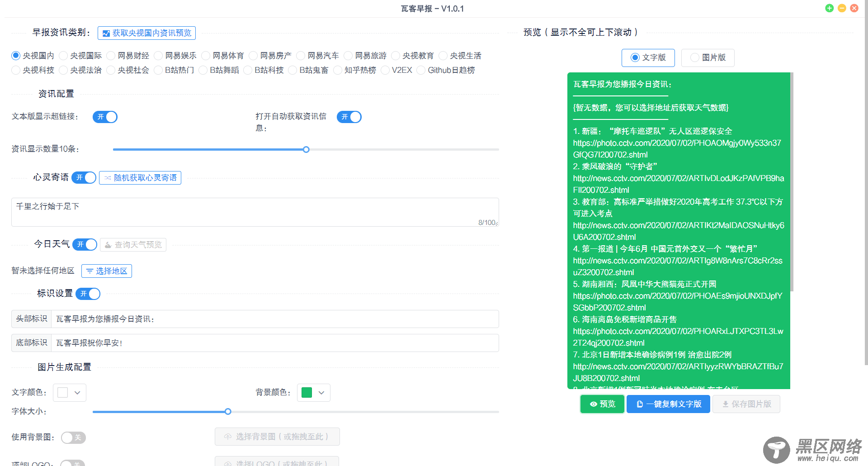Open the 文字颜色 color picker
The width and height of the screenshot is (868, 466).
click(x=70, y=393)
